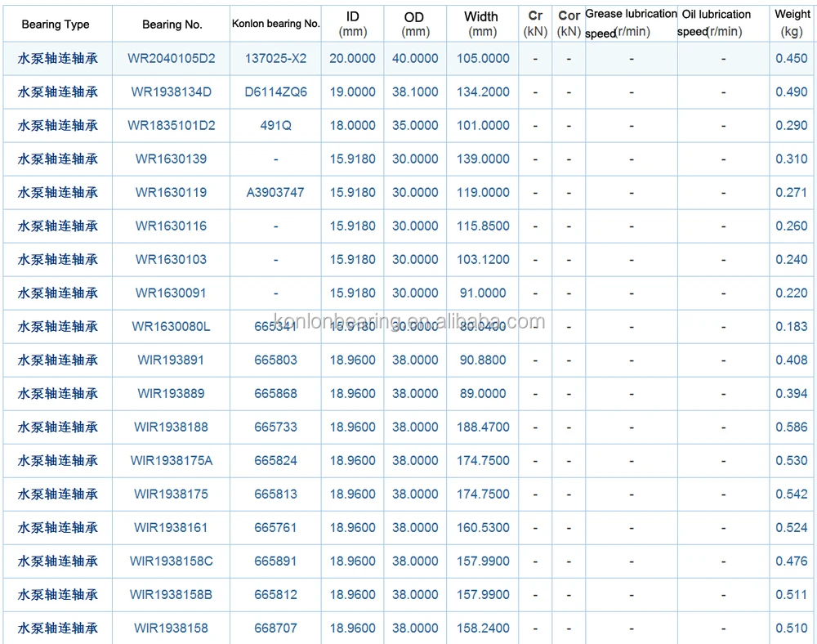
Task: Select the Width (mm) column header
Action: tap(482, 24)
